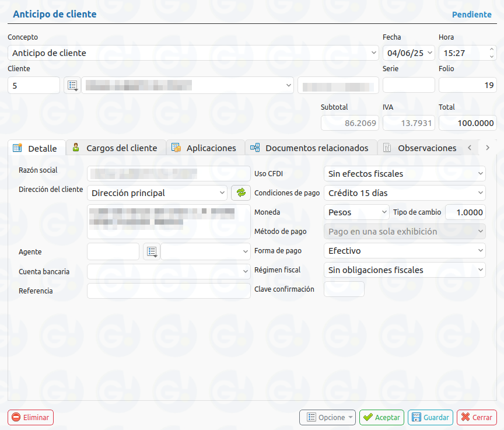Click the IVA field showing 13.7931

(x=408, y=123)
